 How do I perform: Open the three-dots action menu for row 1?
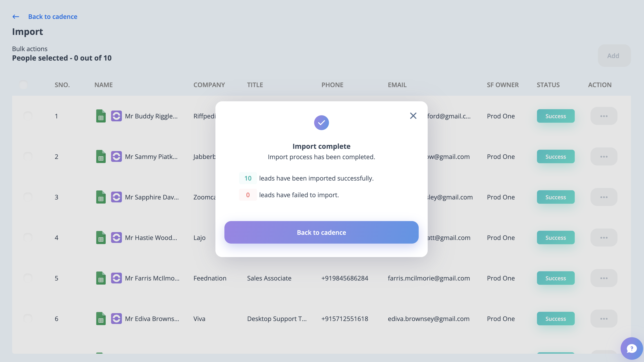604,116
